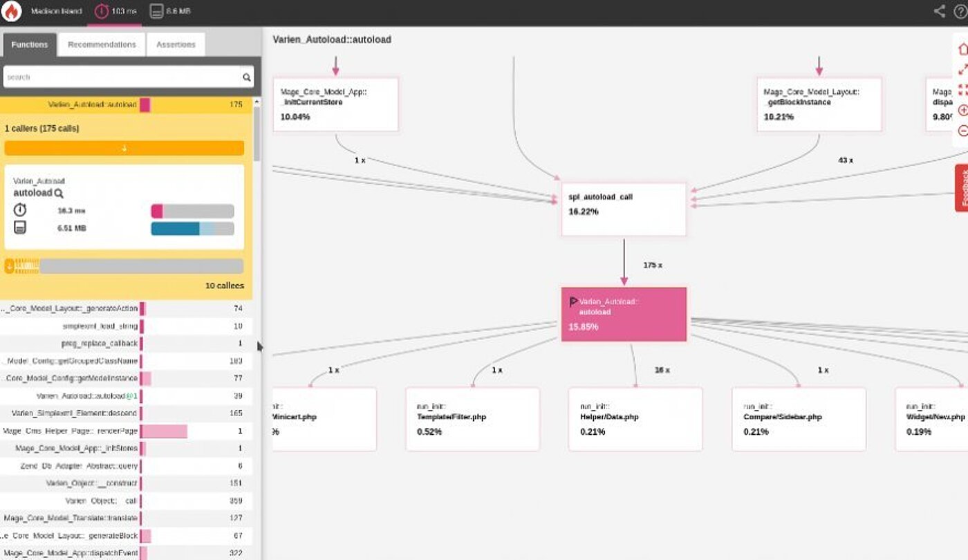Select the Functions tab
The image size is (968, 560).
29,44
